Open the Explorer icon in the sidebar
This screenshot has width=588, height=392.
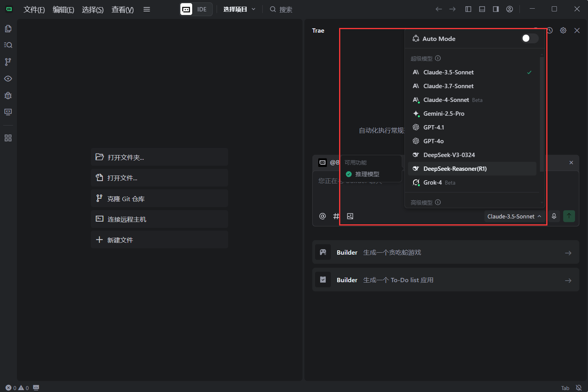point(8,29)
